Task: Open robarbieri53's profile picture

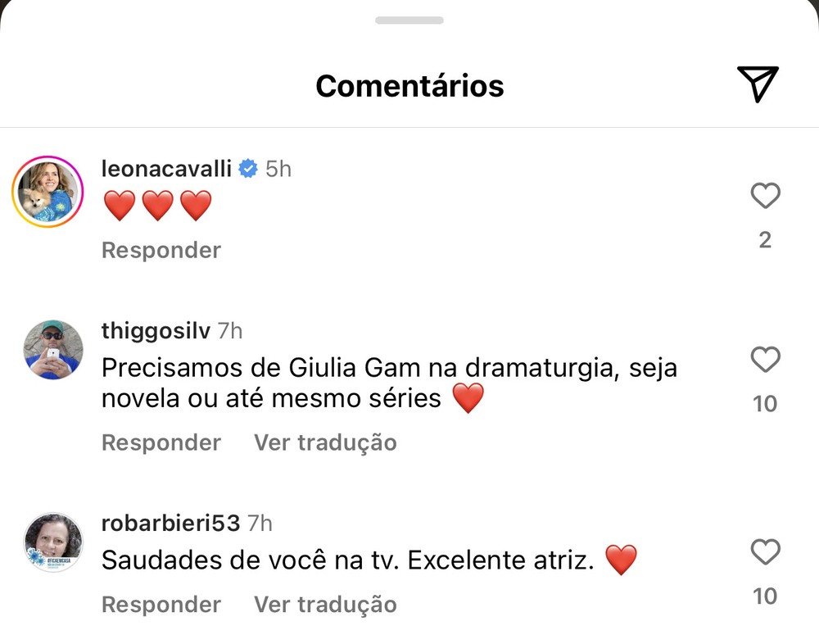Action: coord(53,542)
